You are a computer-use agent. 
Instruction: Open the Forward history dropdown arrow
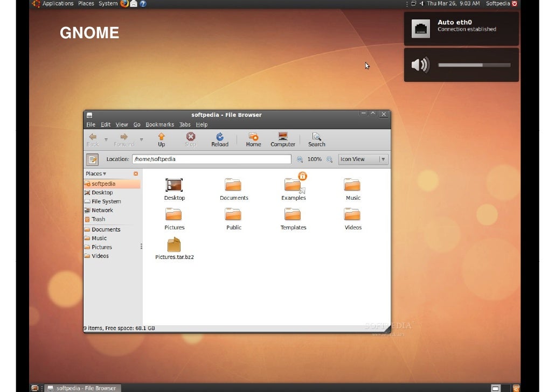[x=141, y=140]
